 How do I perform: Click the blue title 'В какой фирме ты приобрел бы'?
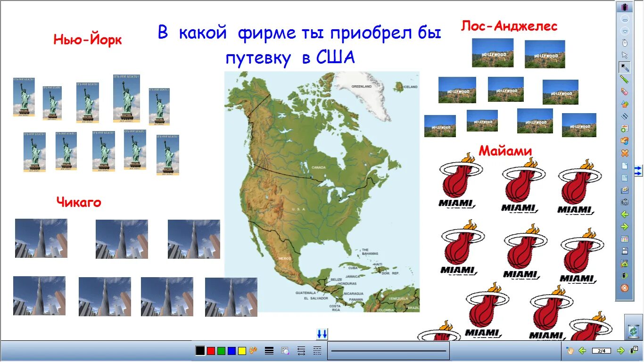(299, 33)
